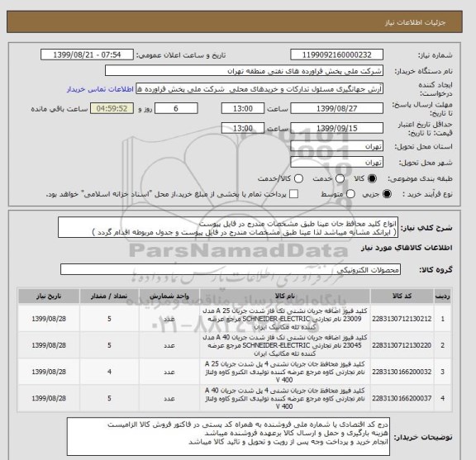Click the ردیف column header

coord(443,296)
